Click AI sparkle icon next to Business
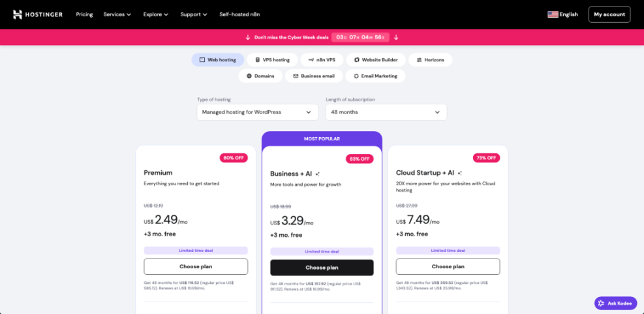This screenshot has width=644, height=314. pos(318,174)
